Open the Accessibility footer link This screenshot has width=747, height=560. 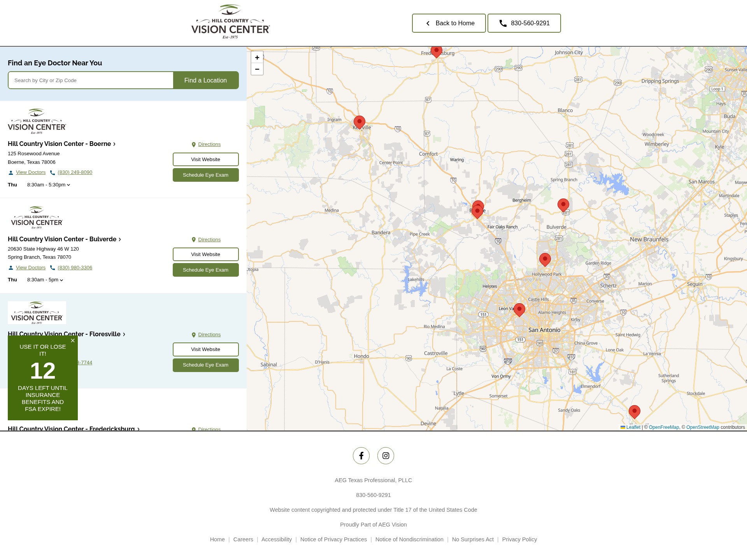click(277, 539)
